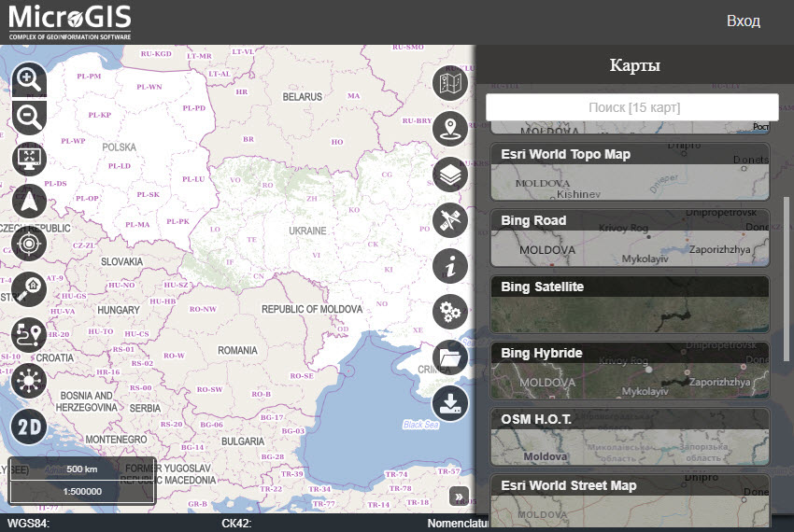Click the maps list scrollbar
The width and height of the screenshot is (794, 532).
[787, 278]
